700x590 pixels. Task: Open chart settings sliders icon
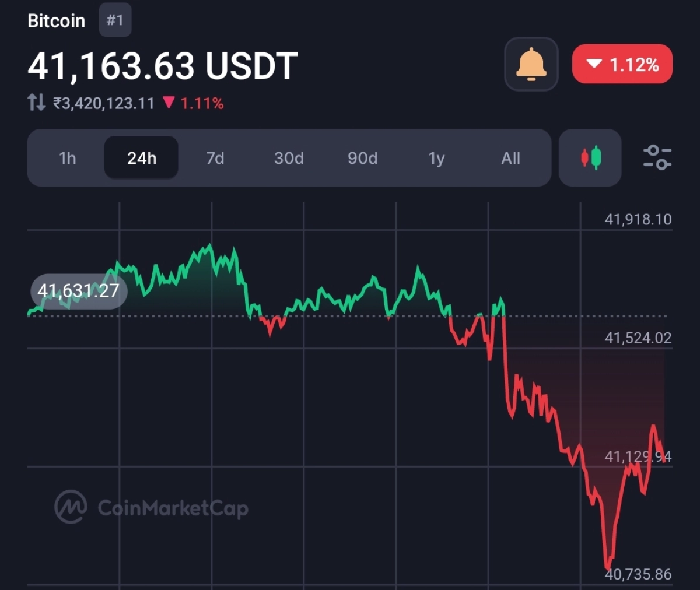[657, 157]
